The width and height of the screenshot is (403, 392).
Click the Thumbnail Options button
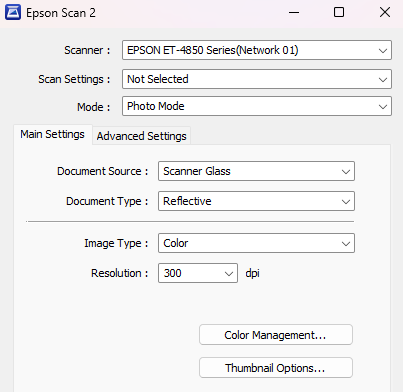(276, 368)
